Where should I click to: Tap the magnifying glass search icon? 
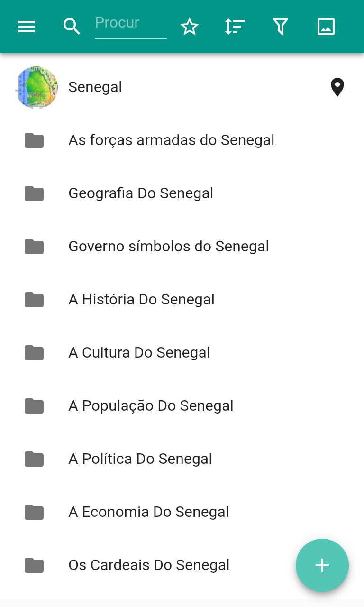click(x=72, y=27)
